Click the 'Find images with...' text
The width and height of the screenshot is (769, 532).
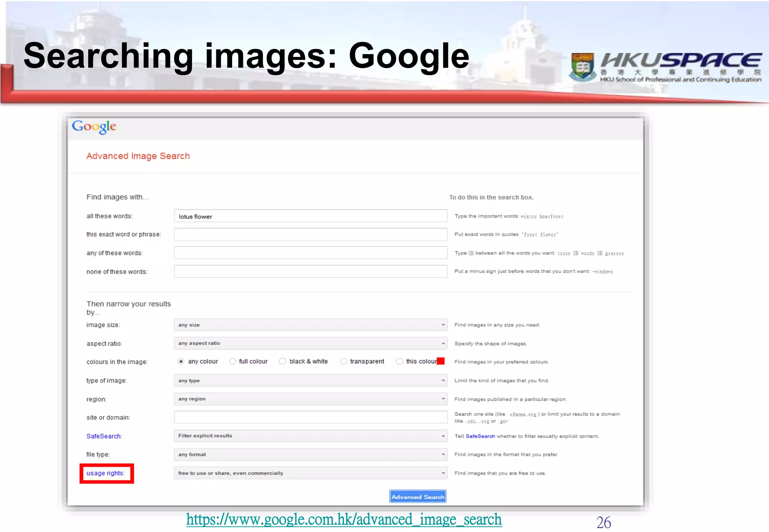click(118, 197)
